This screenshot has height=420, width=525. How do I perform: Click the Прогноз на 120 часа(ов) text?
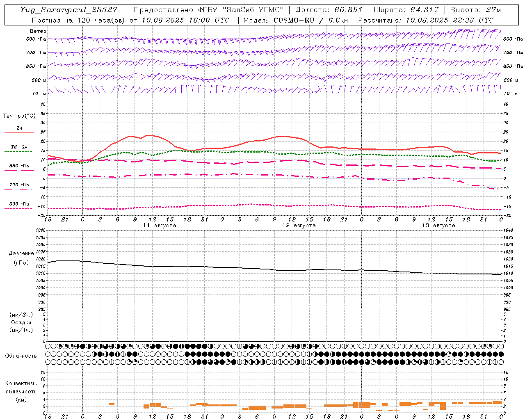click(78, 20)
